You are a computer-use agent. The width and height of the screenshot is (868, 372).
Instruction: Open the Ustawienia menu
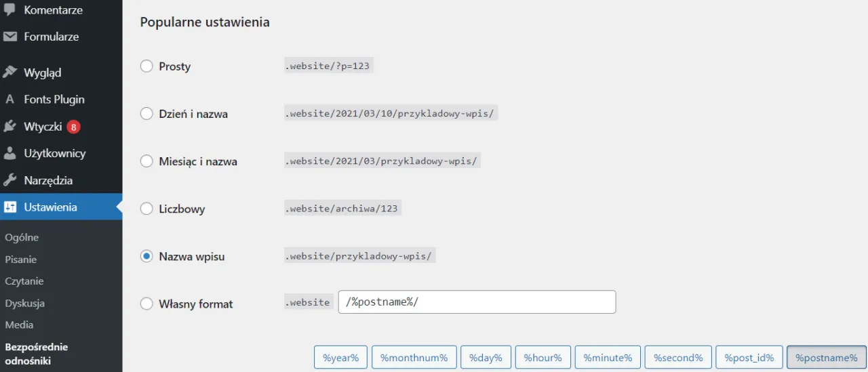(x=61, y=207)
